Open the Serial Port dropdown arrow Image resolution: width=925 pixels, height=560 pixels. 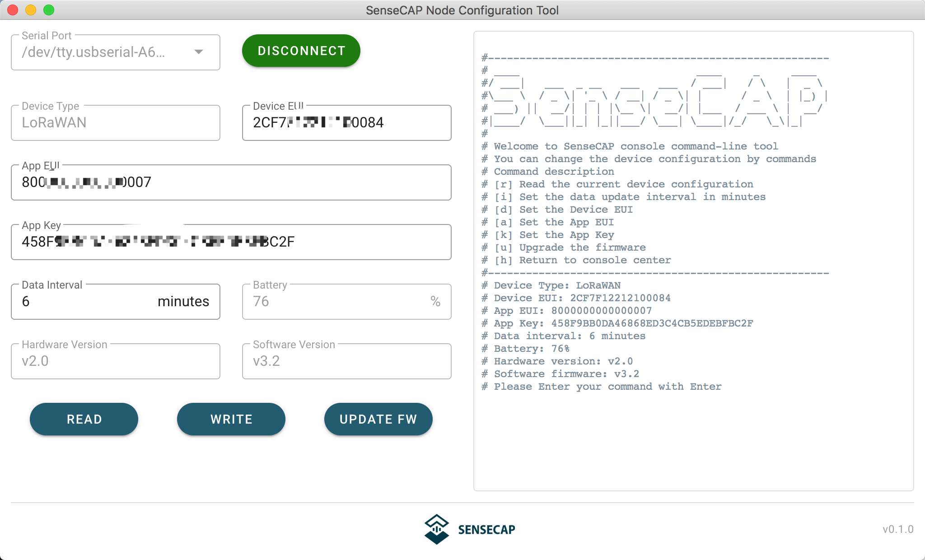coord(198,52)
